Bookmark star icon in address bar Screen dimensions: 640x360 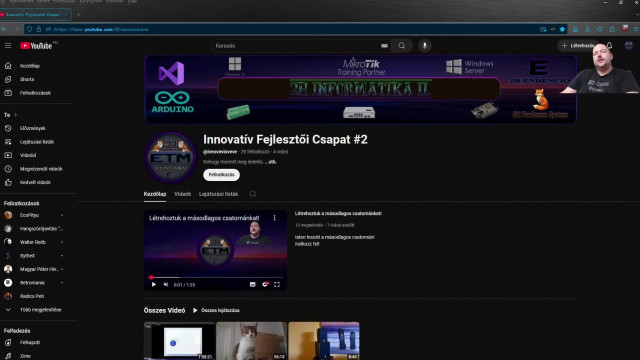(x=562, y=29)
